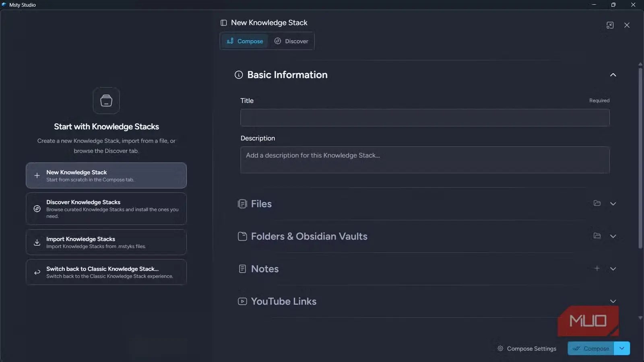Viewport: 644px width, 362px height.
Task: Click the Notes section icon
Action: click(x=242, y=269)
